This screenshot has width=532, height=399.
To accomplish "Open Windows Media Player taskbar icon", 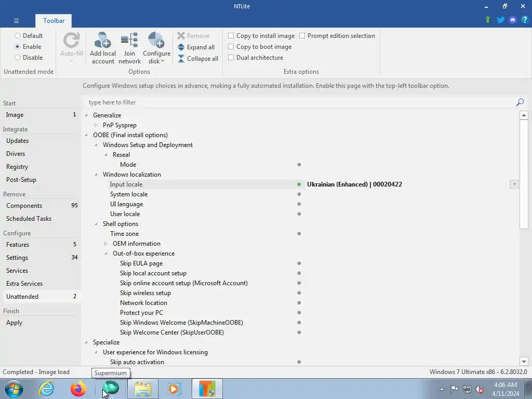I will tap(175, 389).
